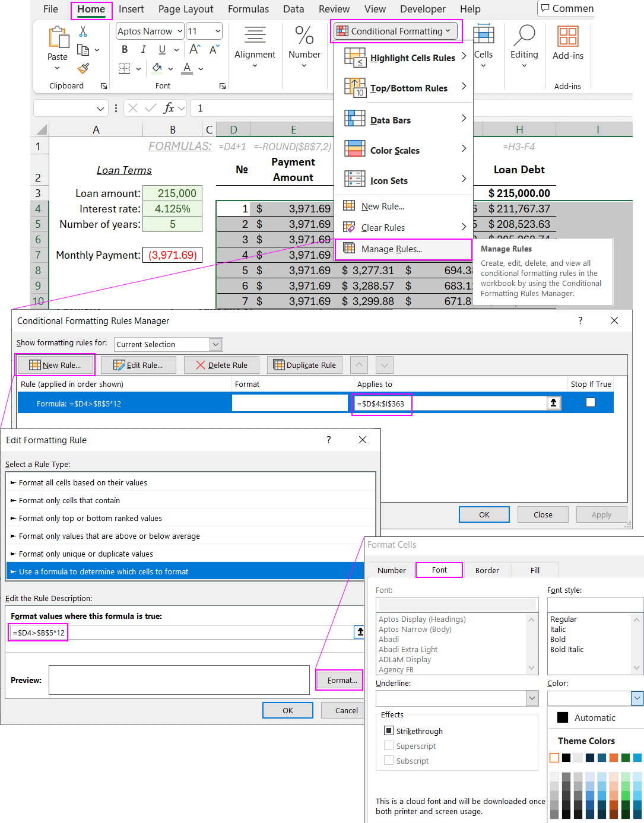Screen dimensions: 644x823
Task: Toggle the Strikethrough effect checkbox
Action: tap(389, 730)
